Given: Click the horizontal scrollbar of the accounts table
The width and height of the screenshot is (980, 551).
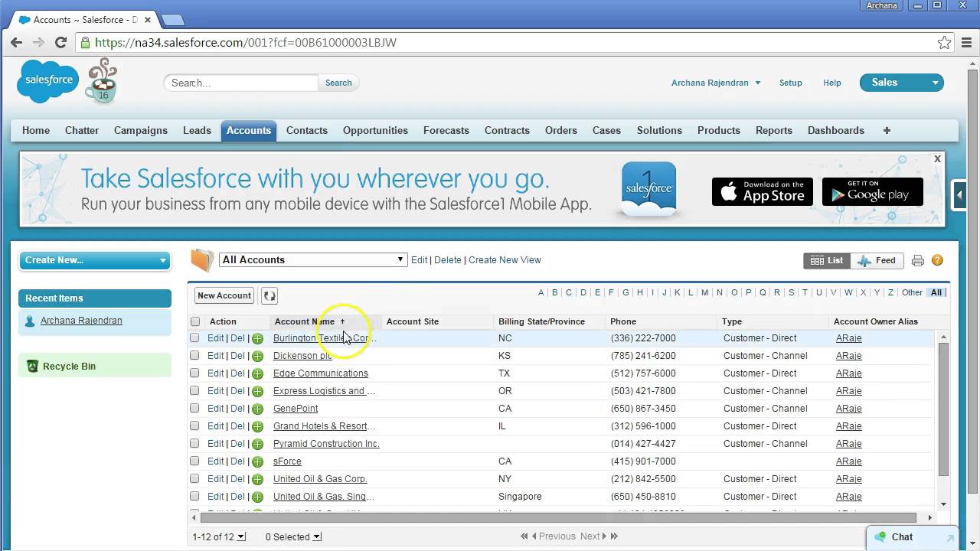Looking at the screenshot, I should [559, 517].
